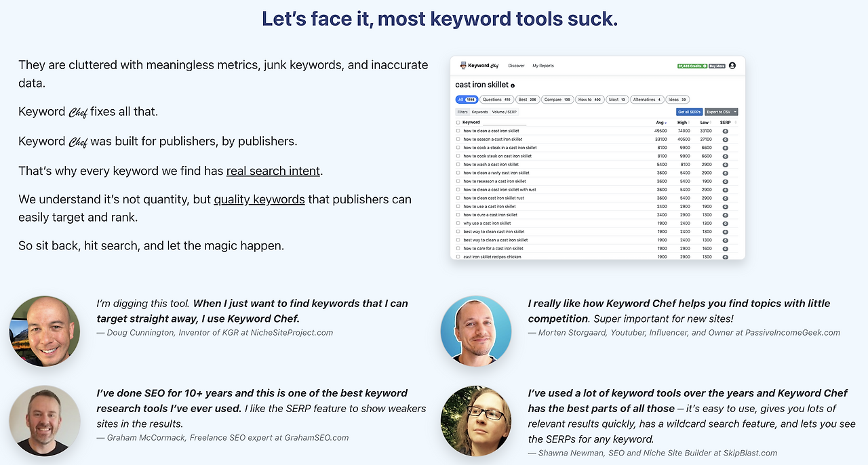
Task: Click the Get all SERPs button
Action: point(689,112)
